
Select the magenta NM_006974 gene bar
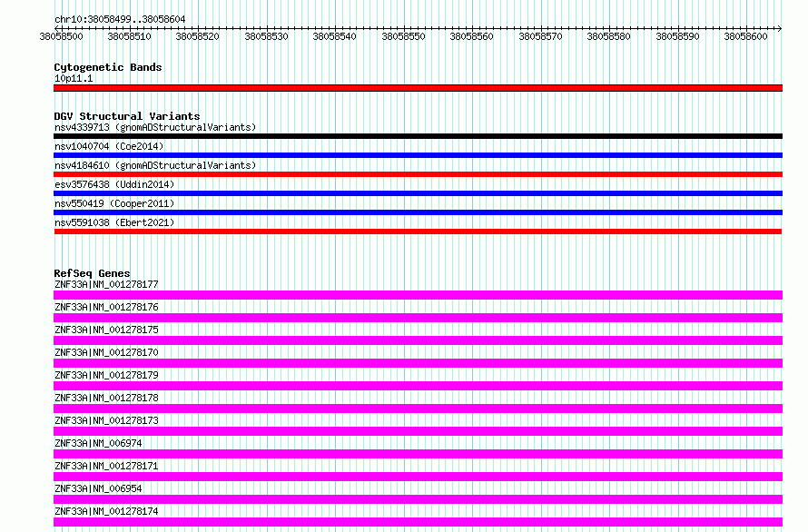[x=418, y=454]
